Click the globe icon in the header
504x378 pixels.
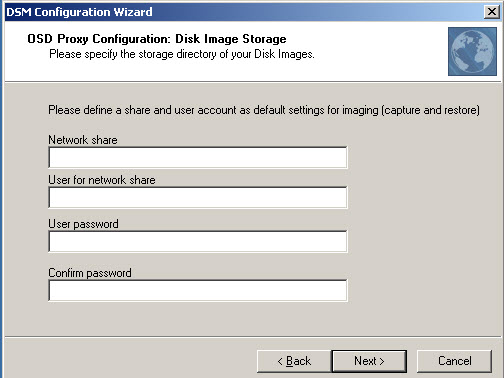pos(472,51)
